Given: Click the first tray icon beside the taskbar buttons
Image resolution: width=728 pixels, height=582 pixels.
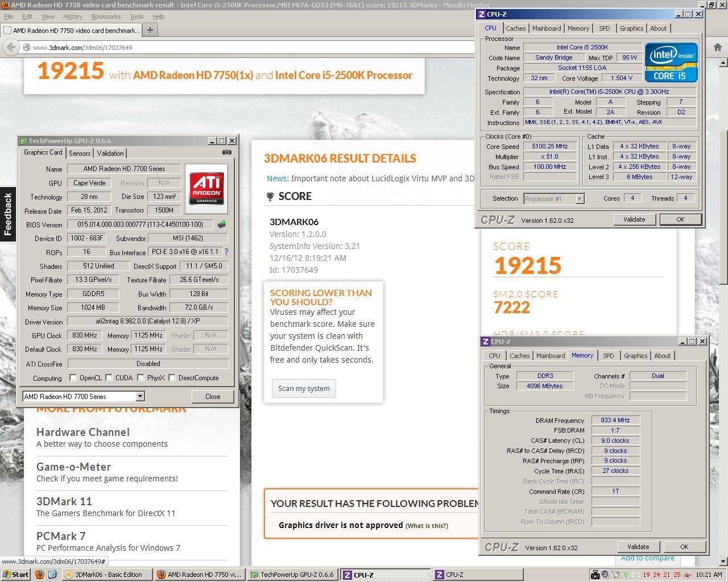Looking at the screenshot, I should point(595,575).
